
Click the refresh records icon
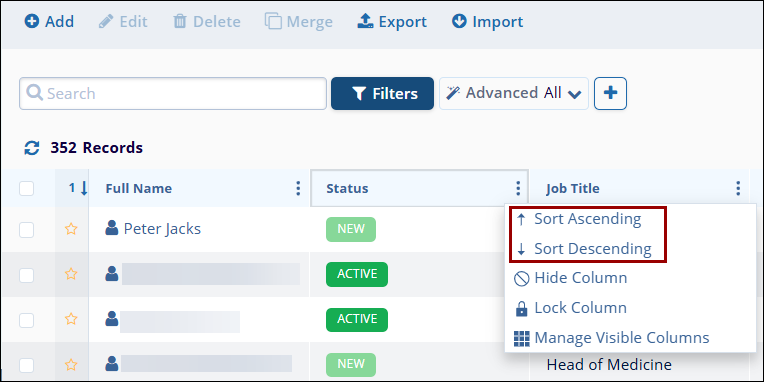[32, 148]
